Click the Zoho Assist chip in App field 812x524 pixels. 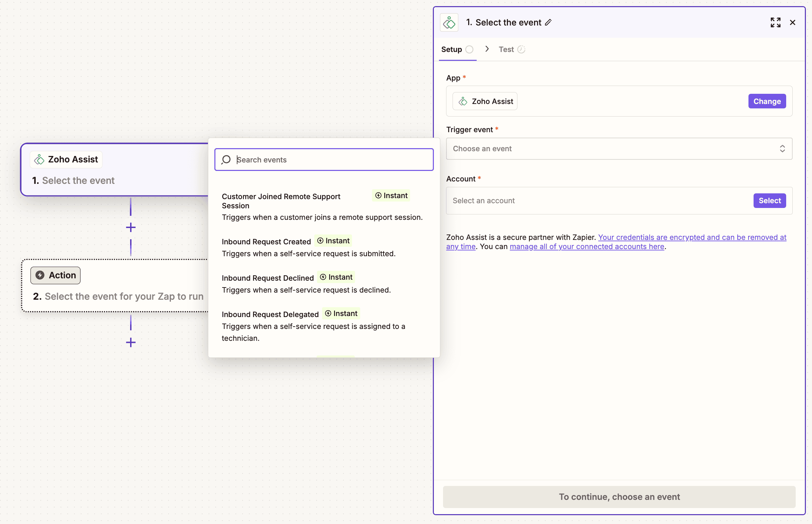coord(485,101)
